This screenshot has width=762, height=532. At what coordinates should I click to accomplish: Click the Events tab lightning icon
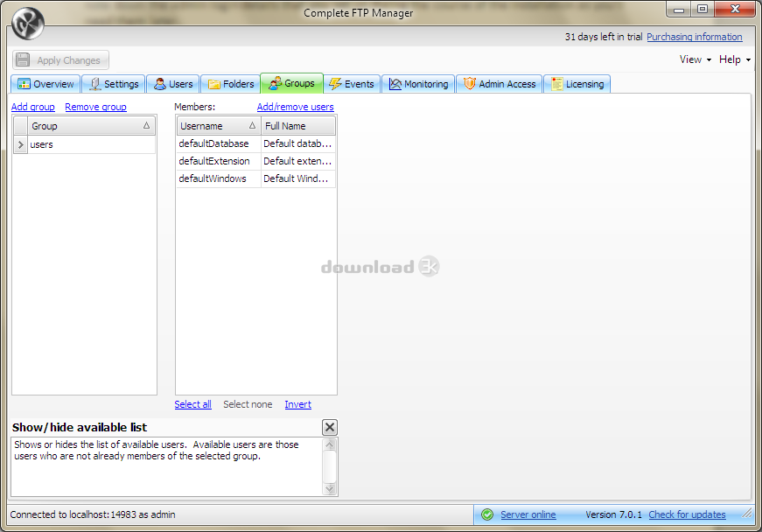point(335,84)
